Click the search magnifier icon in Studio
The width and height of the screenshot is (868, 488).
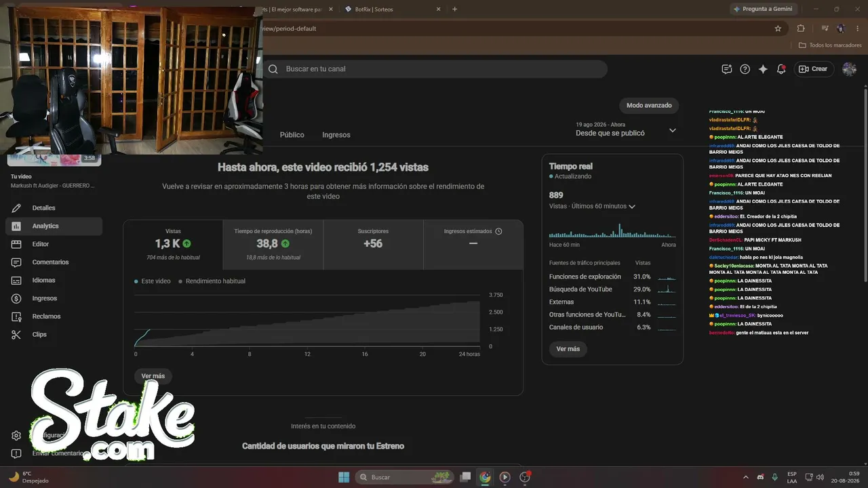273,69
